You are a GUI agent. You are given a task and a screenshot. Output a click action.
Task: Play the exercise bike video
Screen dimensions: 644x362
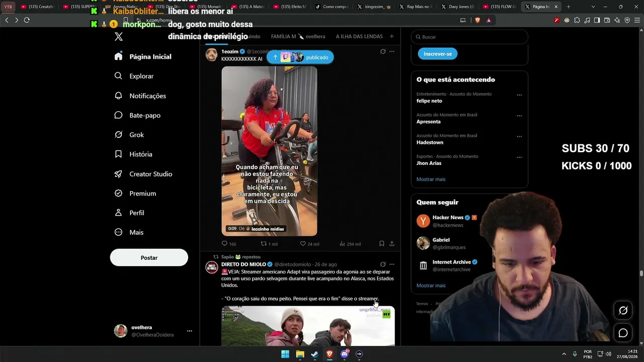tap(270, 151)
